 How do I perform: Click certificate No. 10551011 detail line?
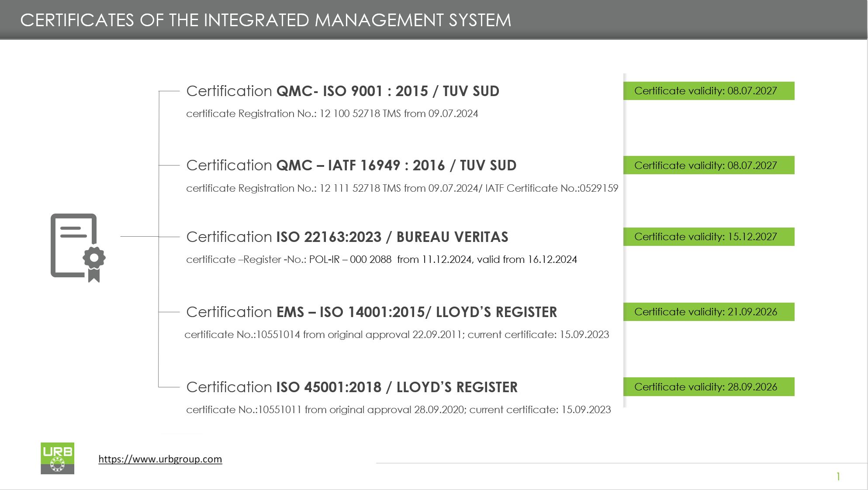click(398, 410)
